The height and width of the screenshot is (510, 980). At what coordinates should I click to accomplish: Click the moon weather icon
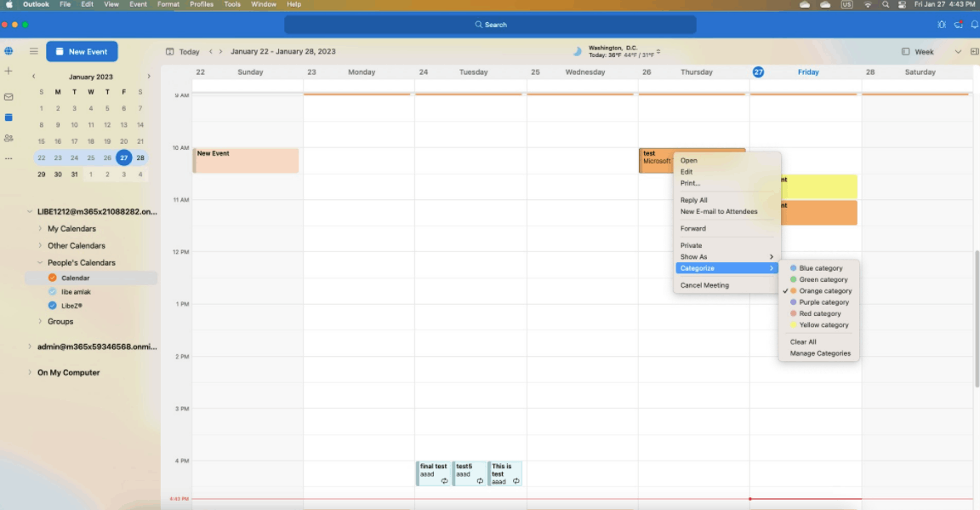[577, 51]
